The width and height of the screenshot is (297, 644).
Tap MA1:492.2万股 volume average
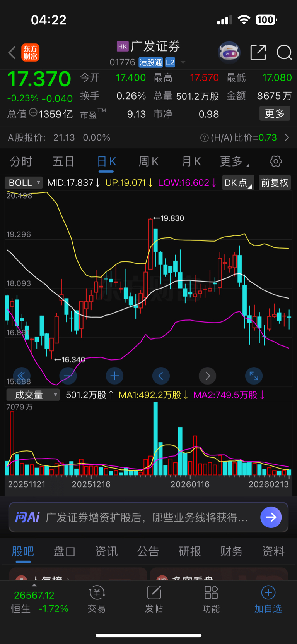point(154,395)
